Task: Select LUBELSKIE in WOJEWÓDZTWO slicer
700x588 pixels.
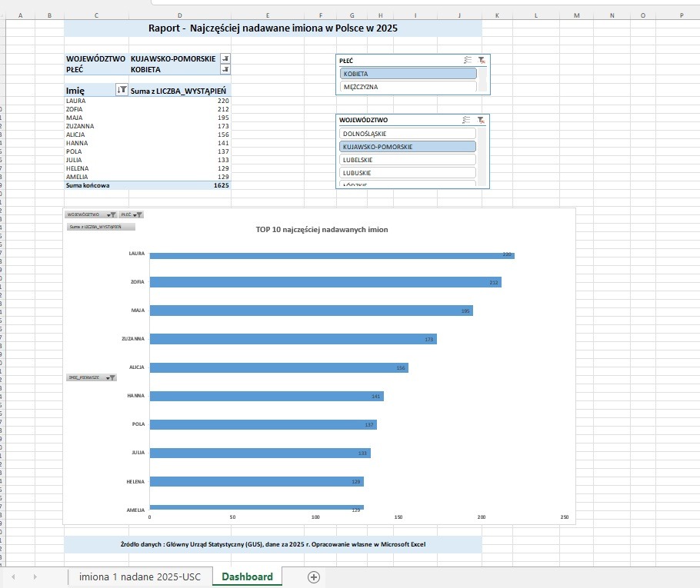Action: 408,160
